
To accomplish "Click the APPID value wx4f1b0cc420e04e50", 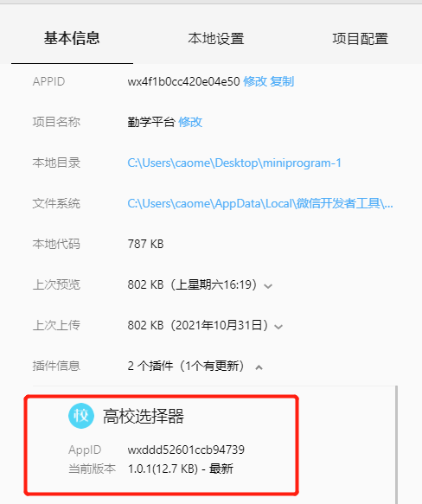I will pyautogui.click(x=183, y=81).
